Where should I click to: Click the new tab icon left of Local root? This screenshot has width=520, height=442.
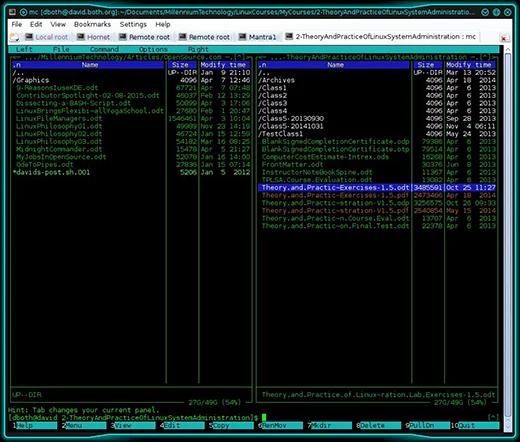[14, 37]
